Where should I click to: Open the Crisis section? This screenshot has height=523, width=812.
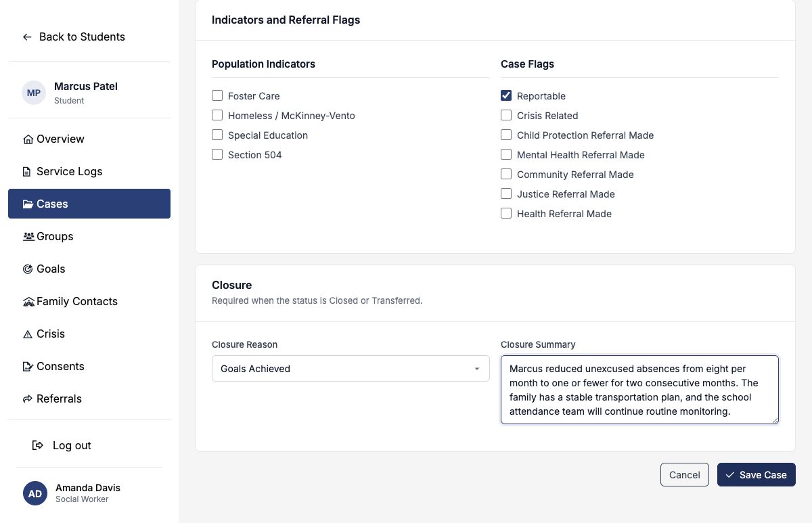click(89, 334)
